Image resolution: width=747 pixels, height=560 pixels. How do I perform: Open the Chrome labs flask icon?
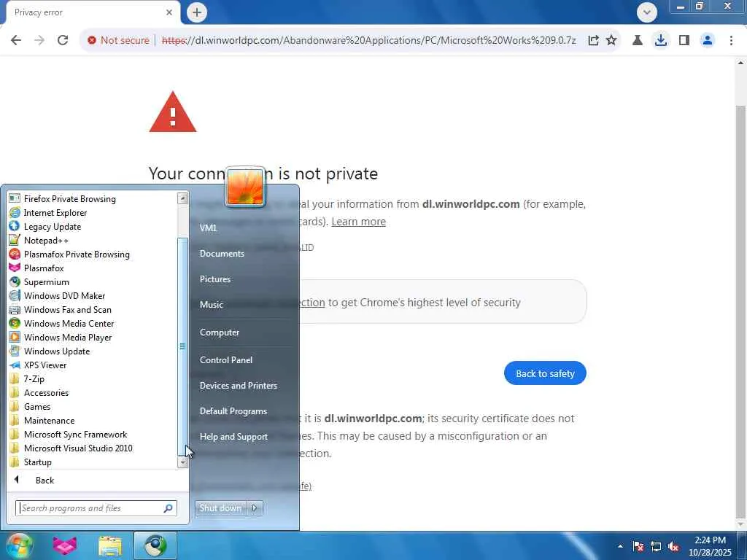(x=637, y=41)
